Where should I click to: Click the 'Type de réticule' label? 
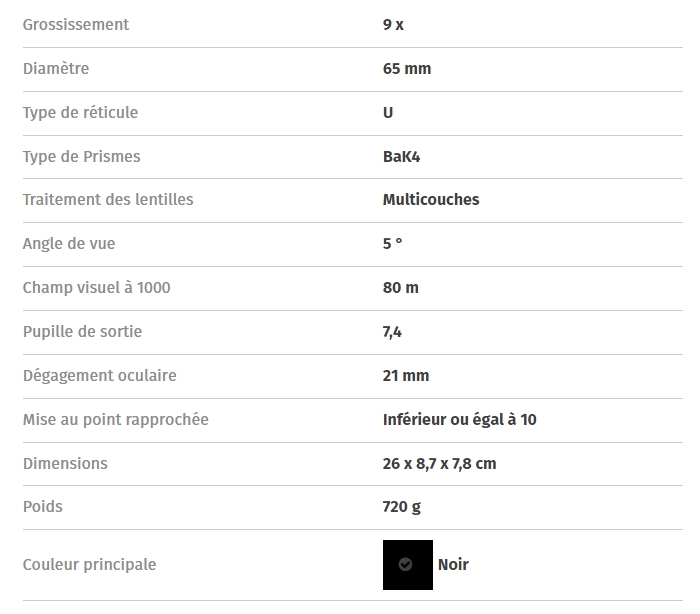[81, 113]
